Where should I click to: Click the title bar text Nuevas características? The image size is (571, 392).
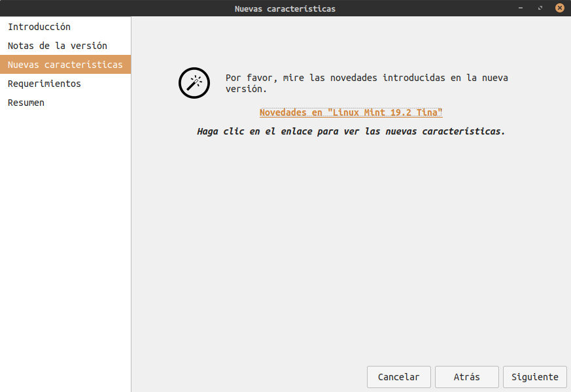(x=285, y=8)
